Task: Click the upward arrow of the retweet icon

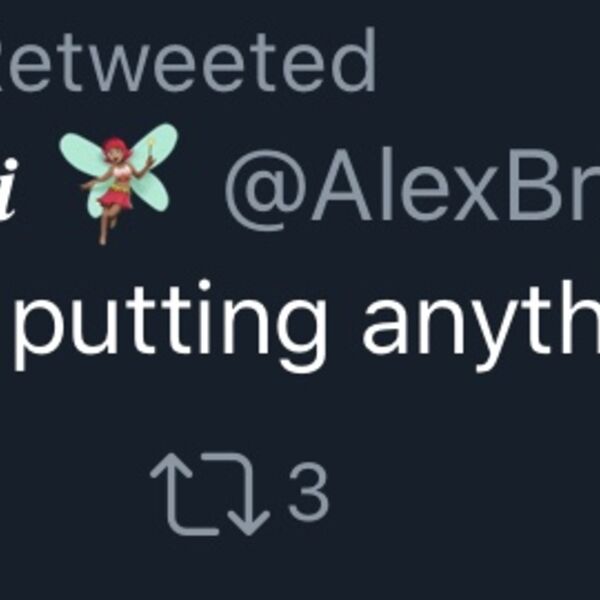Action: 177,485
